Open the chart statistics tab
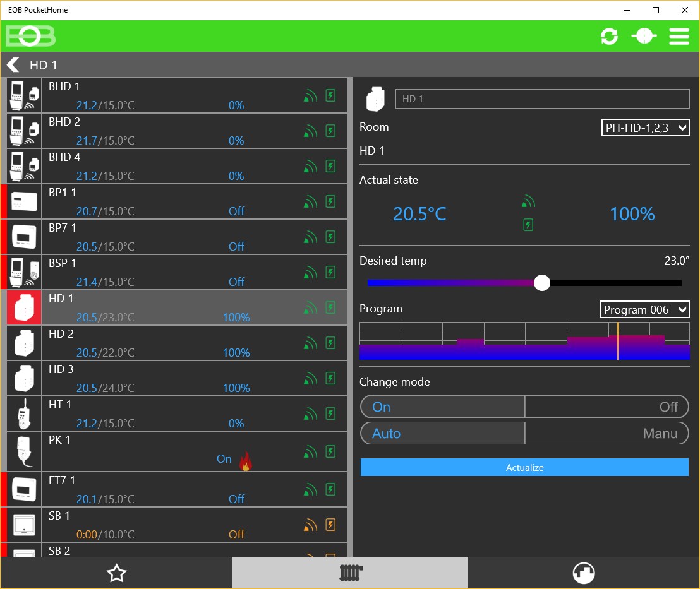700x589 pixels. tap(584, 573)
